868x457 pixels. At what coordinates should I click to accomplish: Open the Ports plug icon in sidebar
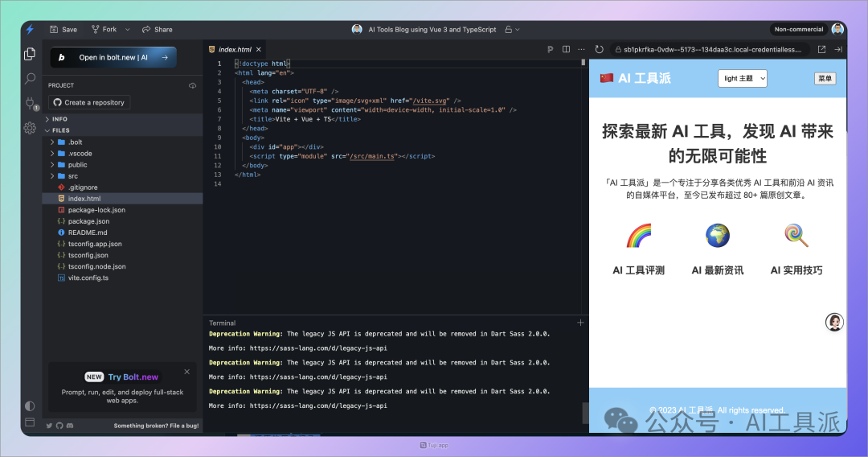point(30,103)
